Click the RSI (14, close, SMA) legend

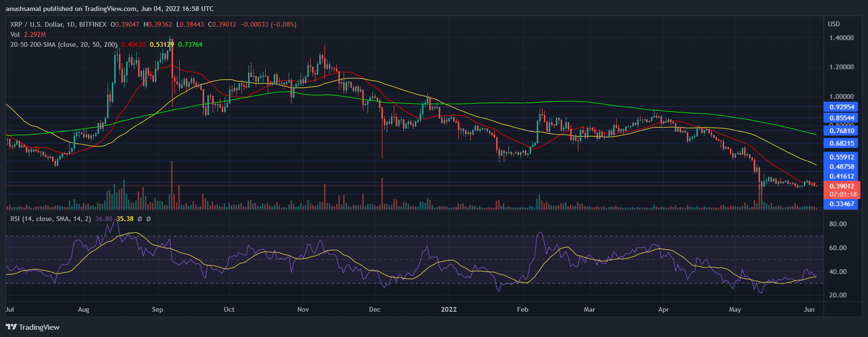pos(51,219)
